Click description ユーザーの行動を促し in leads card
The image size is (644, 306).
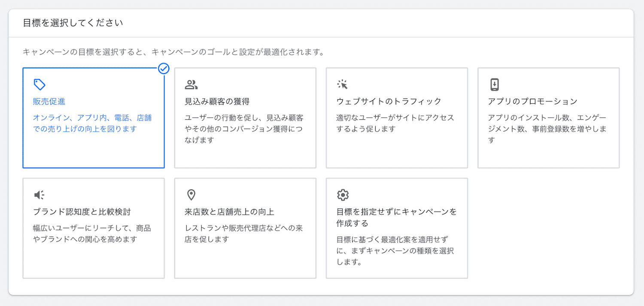[x=243, y=129]
